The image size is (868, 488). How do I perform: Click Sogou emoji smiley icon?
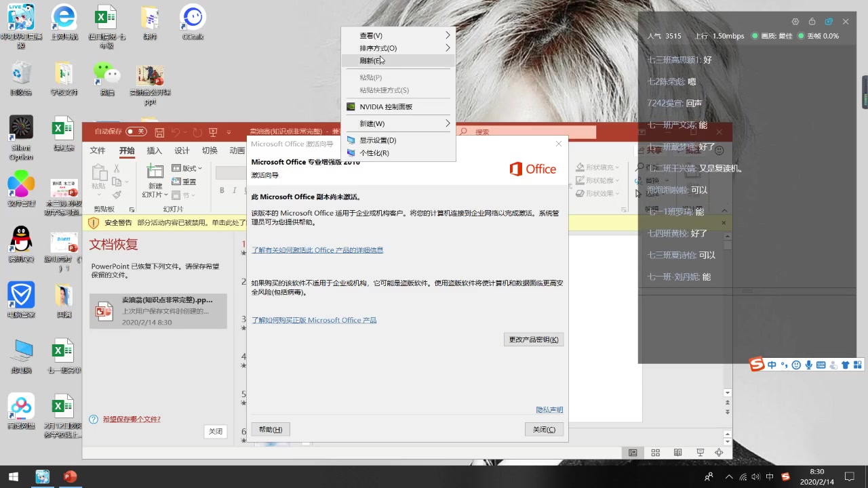point(797,365)
